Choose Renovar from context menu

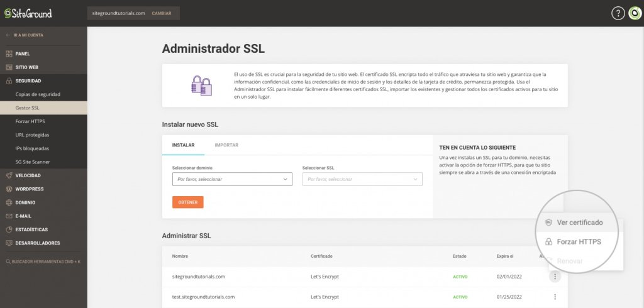coord(570,261)
